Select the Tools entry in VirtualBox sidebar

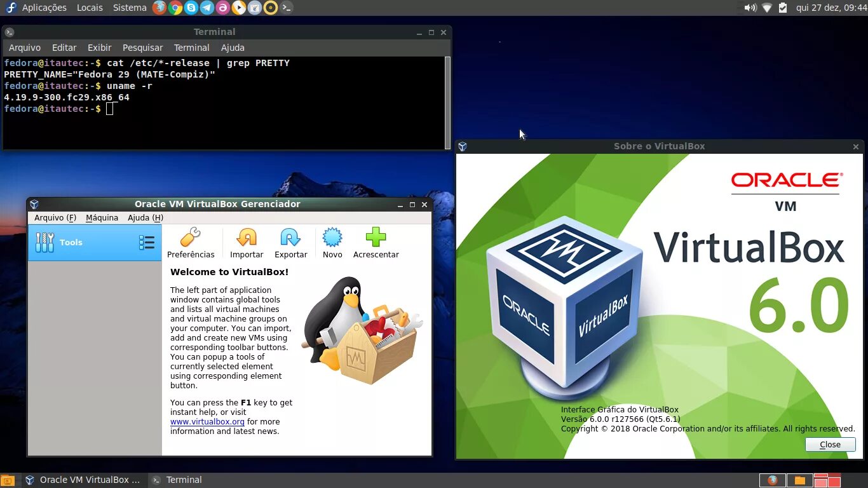95,242
